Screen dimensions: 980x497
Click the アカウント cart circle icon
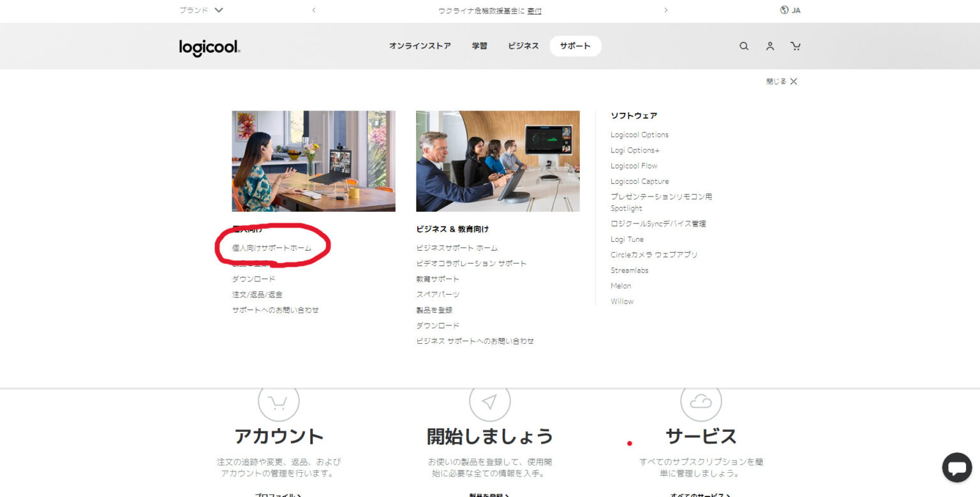pyautogui.click(x=279, y=401)
